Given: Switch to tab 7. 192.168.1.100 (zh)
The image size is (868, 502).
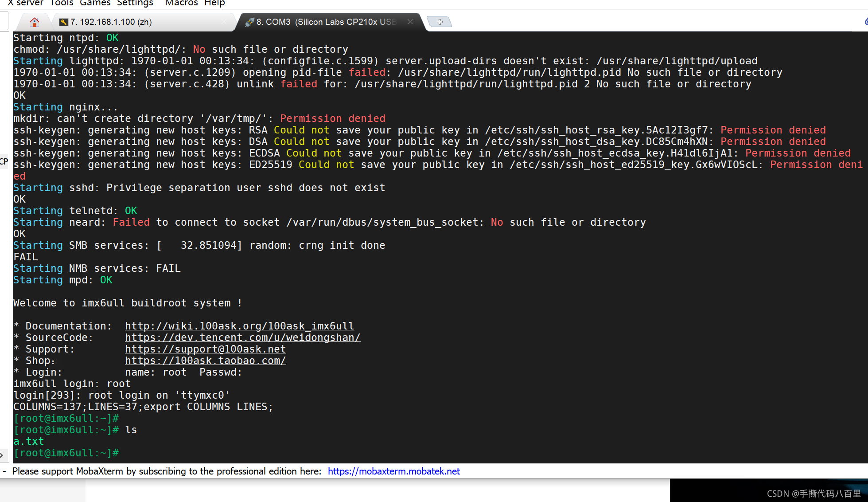Looking at the screenshot, I should coord(143,22).
